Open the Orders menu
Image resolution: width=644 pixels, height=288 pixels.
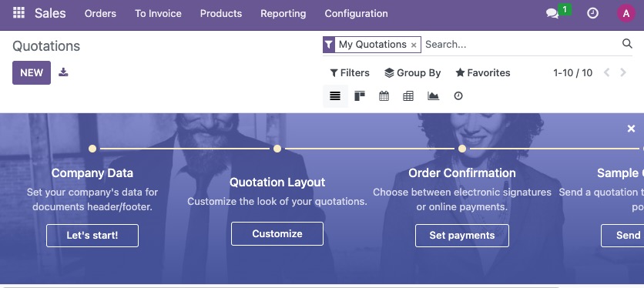coord(100,14)
